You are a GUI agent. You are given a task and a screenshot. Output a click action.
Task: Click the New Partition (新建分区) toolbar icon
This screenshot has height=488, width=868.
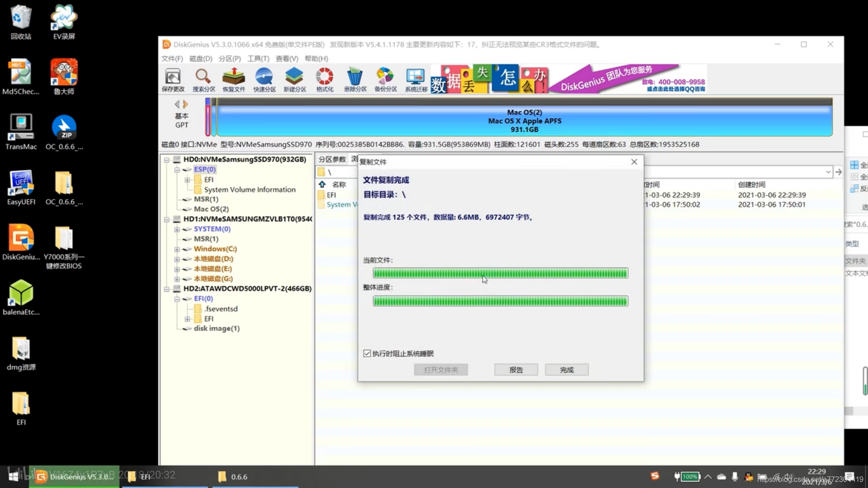(295, 80)
